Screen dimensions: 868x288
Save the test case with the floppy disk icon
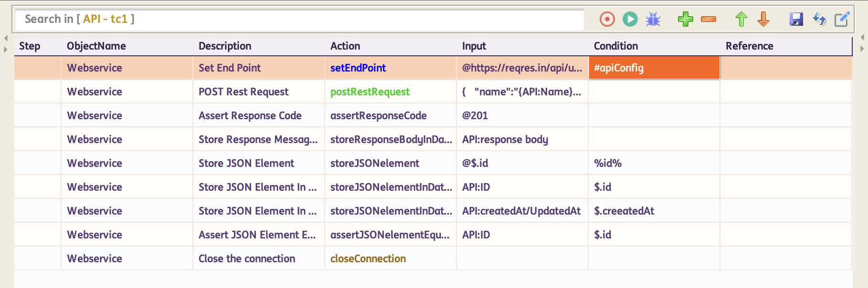[x=796, y=19]
